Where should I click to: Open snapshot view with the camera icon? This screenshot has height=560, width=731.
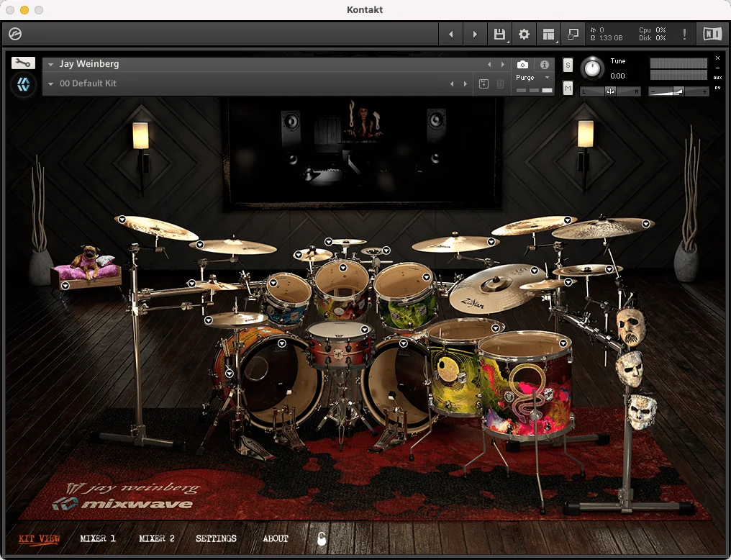[x=522, y=64]
